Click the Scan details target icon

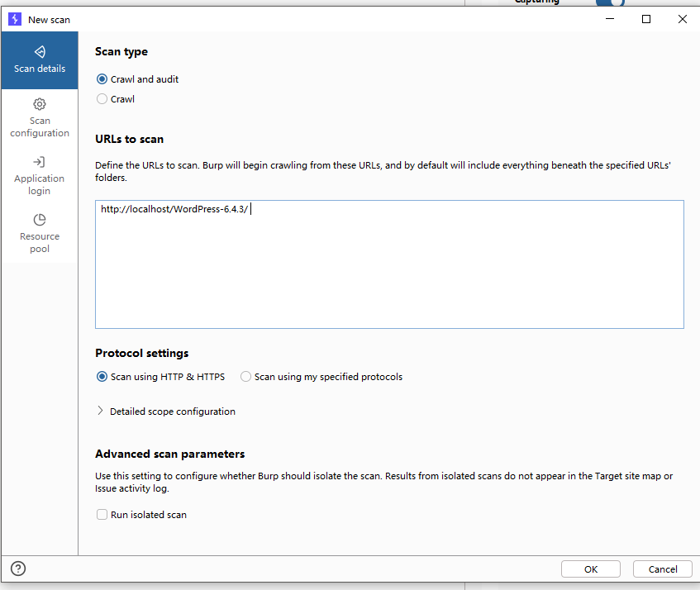click(40, 52)
